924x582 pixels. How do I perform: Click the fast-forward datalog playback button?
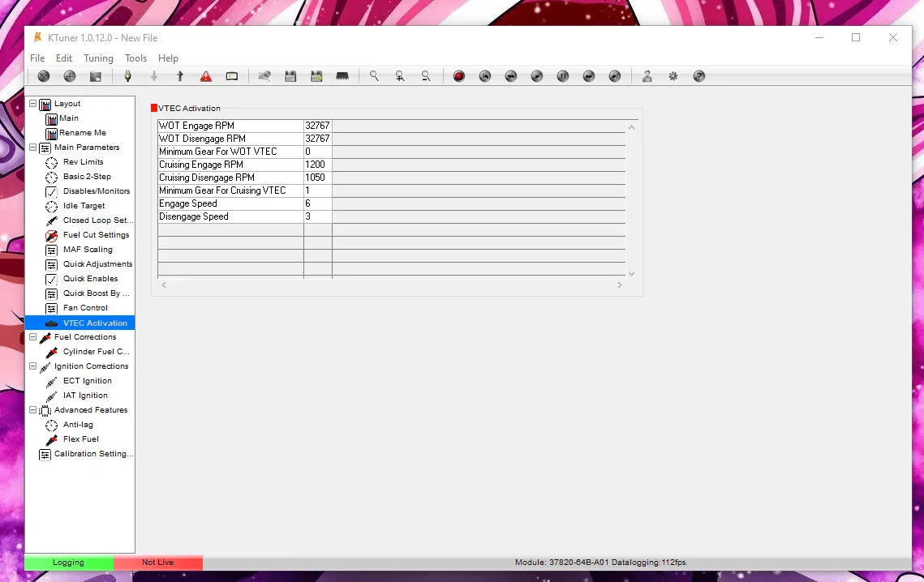589,76
